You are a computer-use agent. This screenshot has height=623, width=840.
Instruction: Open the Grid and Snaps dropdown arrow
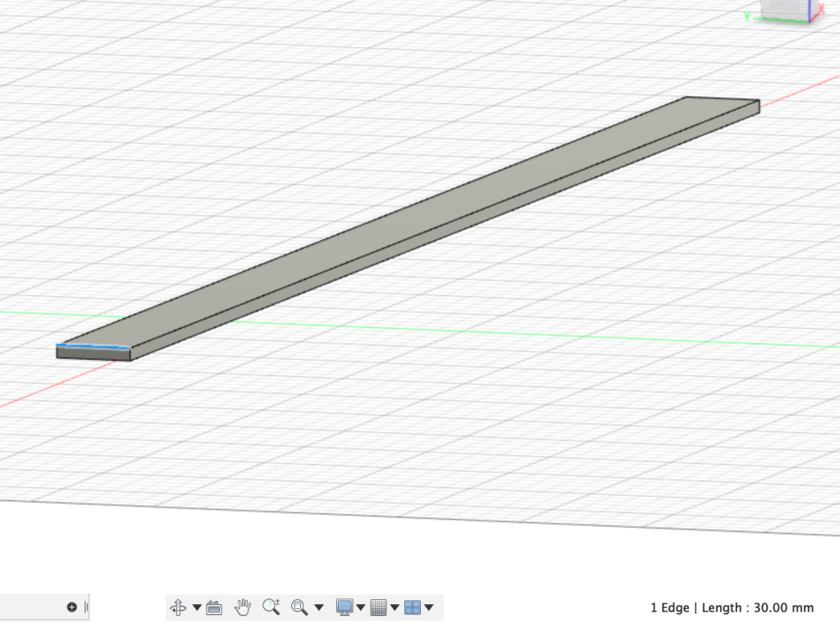395,607
